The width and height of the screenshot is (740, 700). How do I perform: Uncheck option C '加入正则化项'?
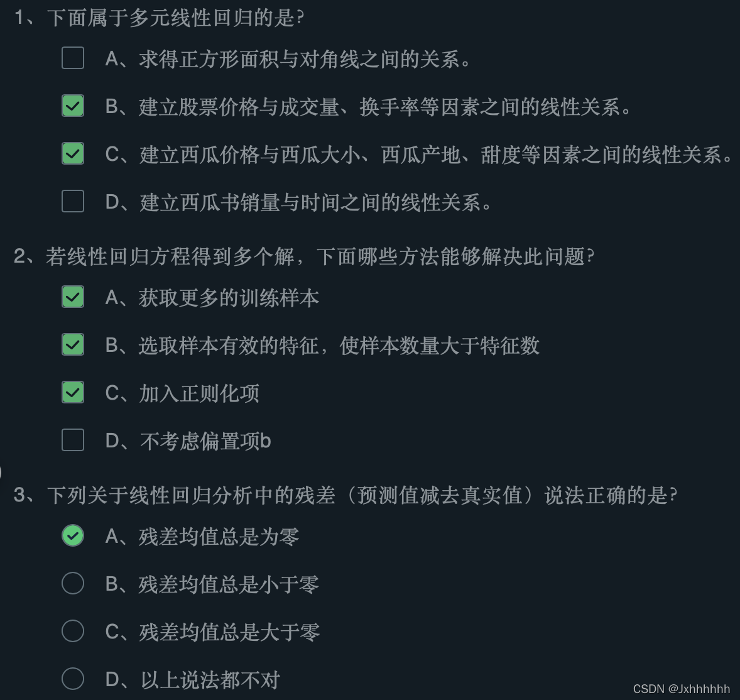72,392
